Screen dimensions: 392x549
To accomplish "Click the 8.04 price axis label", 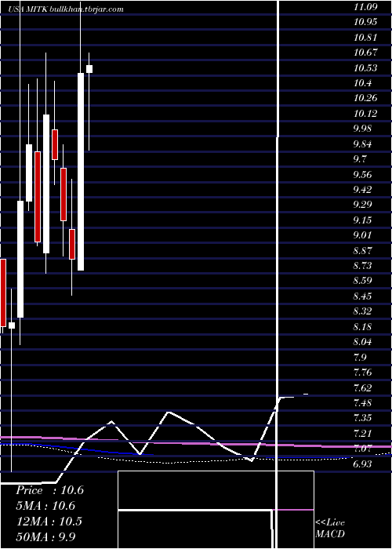I will tap(362, 341).
